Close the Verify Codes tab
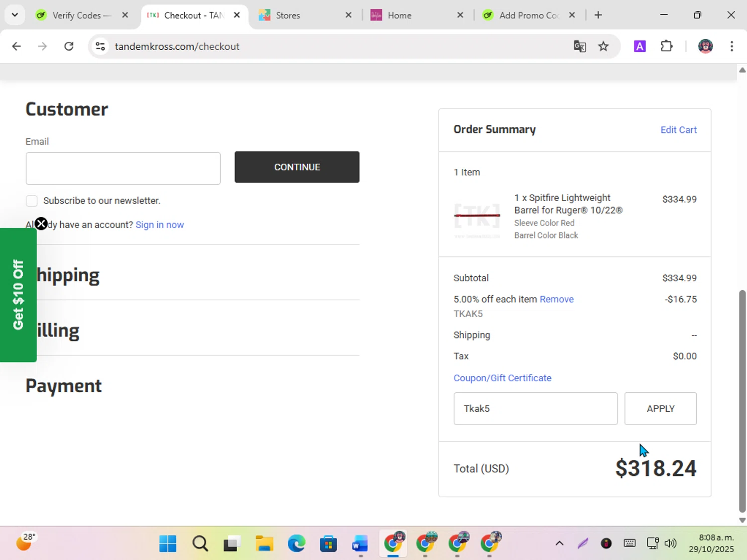This screenshot has width=747, height=560. (125, 15)
